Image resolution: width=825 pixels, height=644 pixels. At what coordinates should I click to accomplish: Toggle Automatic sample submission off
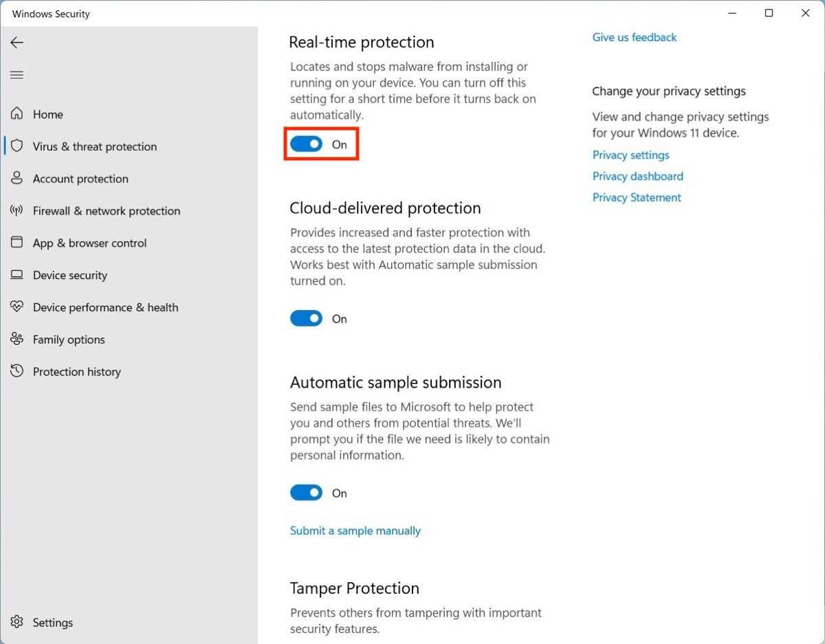[x=307, y=493]
